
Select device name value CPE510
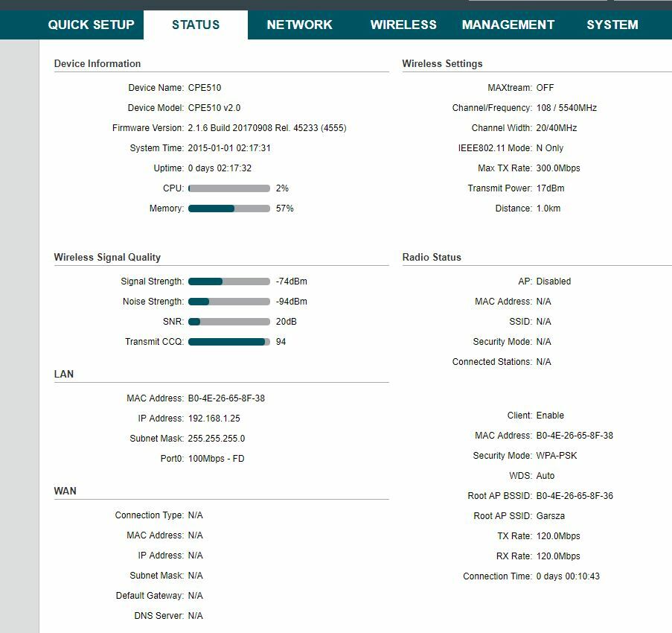[x=205, y=87]
